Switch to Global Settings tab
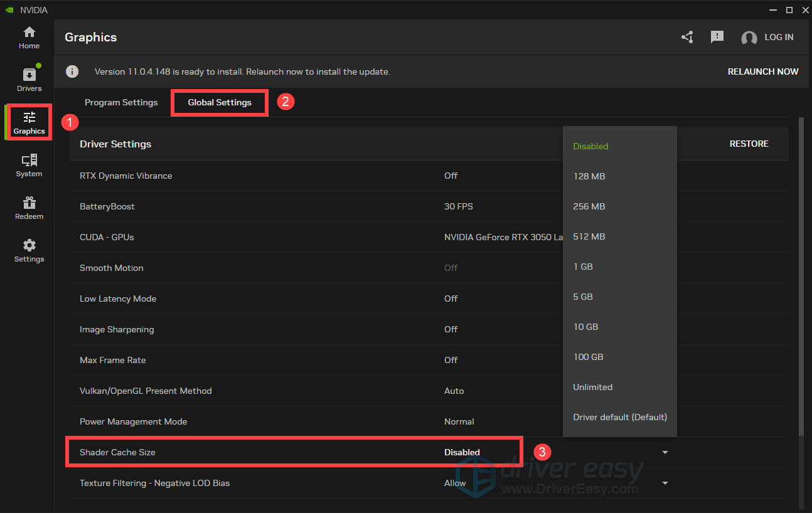 pos(220,102)
